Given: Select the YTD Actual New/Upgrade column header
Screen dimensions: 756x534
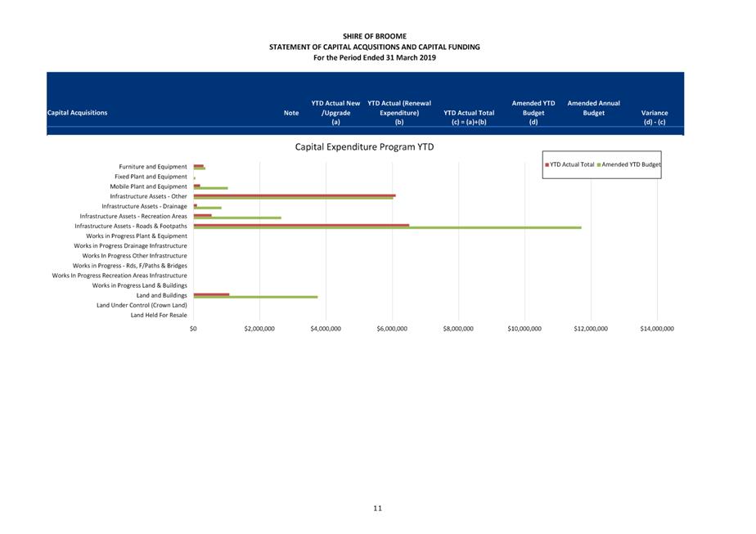Looking at the screenshot, I should pyautogui.click(x=335, y=113).
